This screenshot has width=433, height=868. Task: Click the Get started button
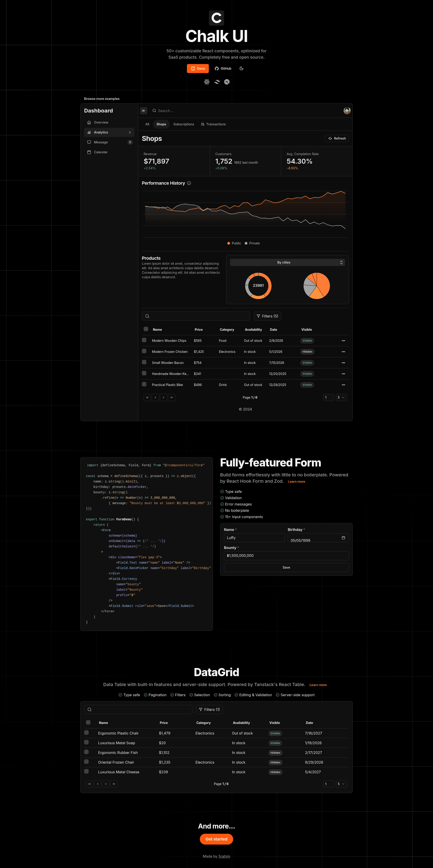point(216,839)
